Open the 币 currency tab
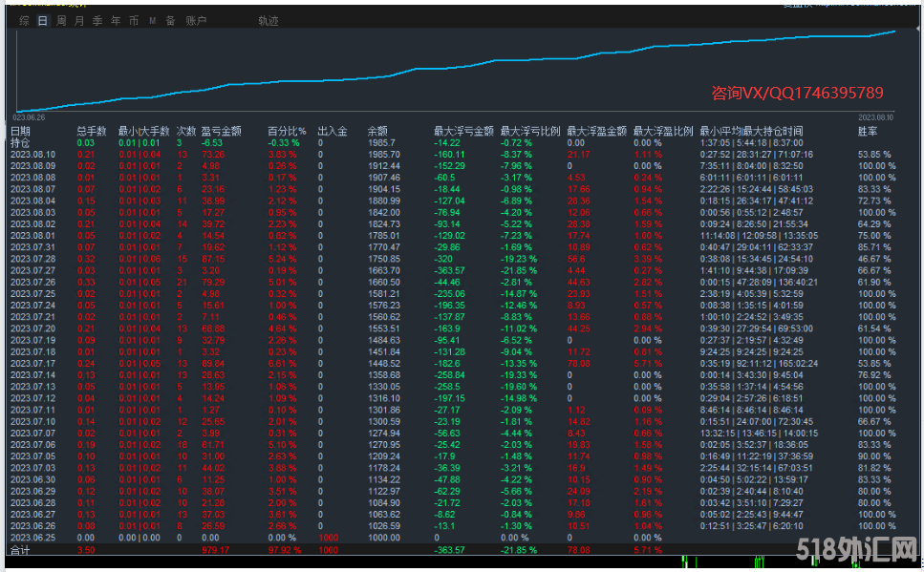Viewport: 924px width, 572px height. [x=134, y=20]
